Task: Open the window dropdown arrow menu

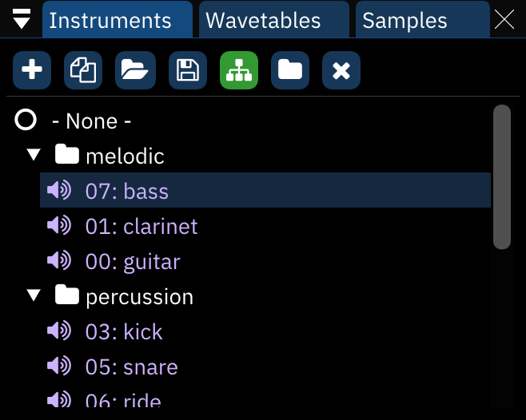Action: (x=22, y=20)
